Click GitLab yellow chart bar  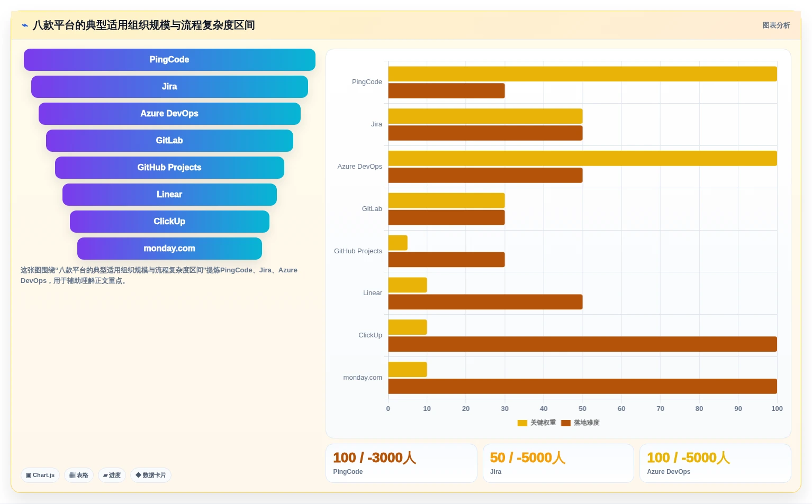pos(446,200)
